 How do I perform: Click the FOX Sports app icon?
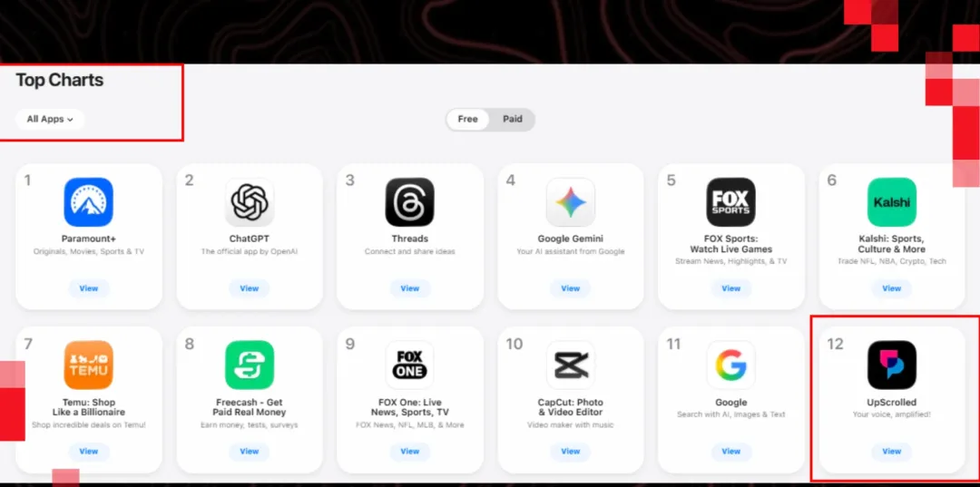(x=731, y=202)
